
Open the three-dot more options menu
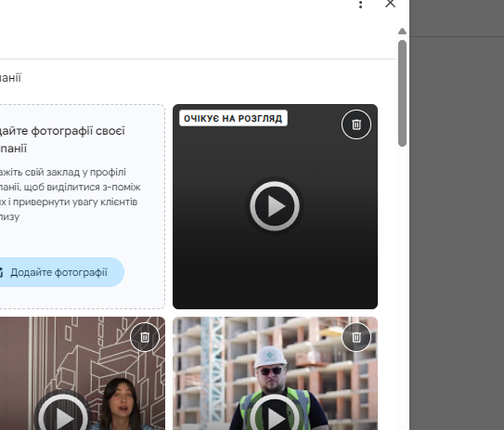click(361, 5)
